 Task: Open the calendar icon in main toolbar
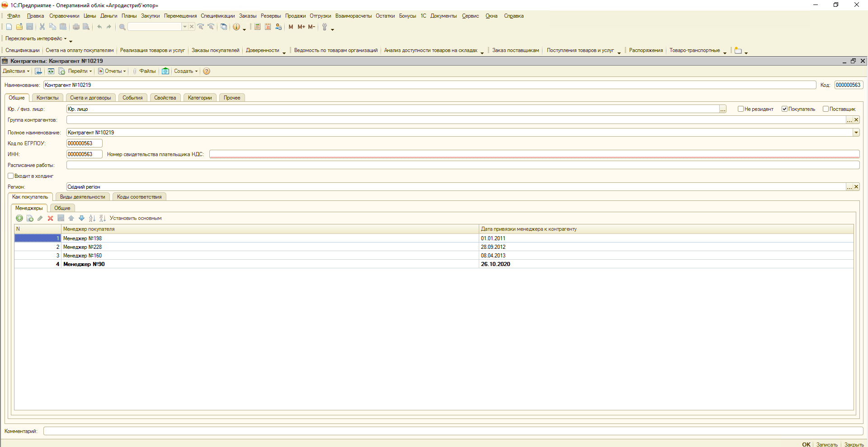(x=268, y=27)
